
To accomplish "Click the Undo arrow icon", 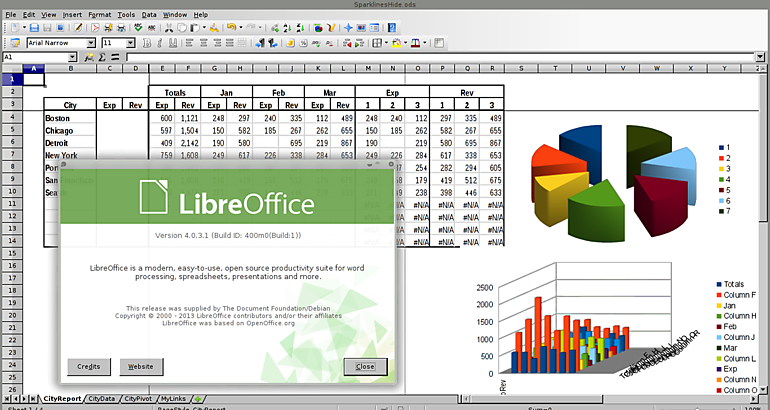I will pos(231,27).
